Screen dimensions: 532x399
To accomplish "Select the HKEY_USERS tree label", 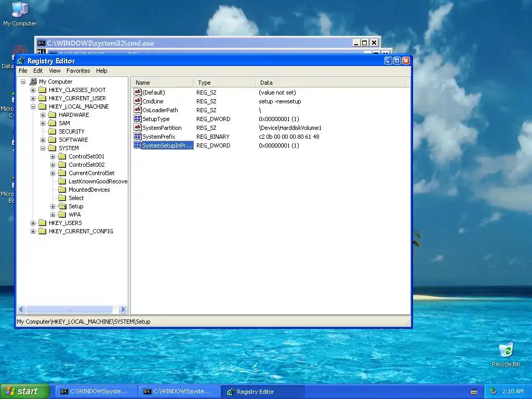I will coord(65,223).
